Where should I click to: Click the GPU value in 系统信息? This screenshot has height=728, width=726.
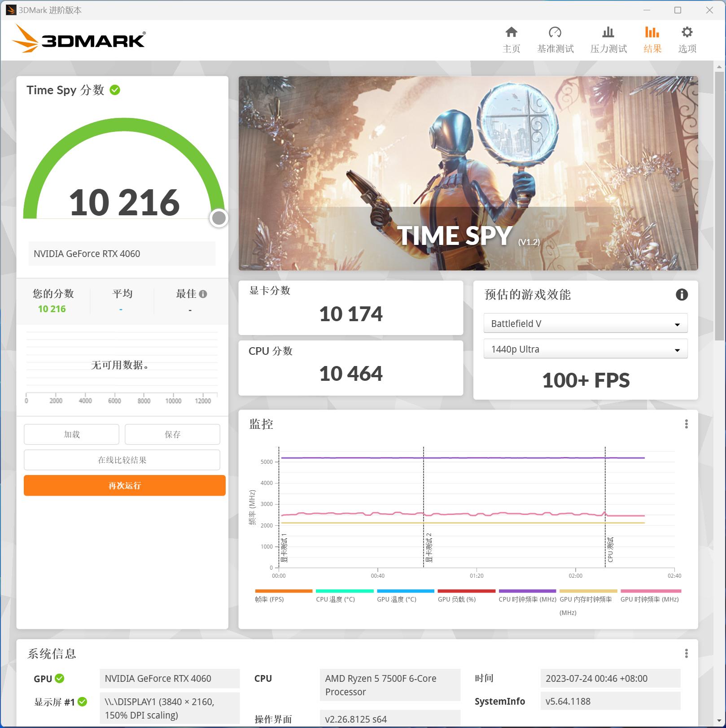[x=170, y=679]
